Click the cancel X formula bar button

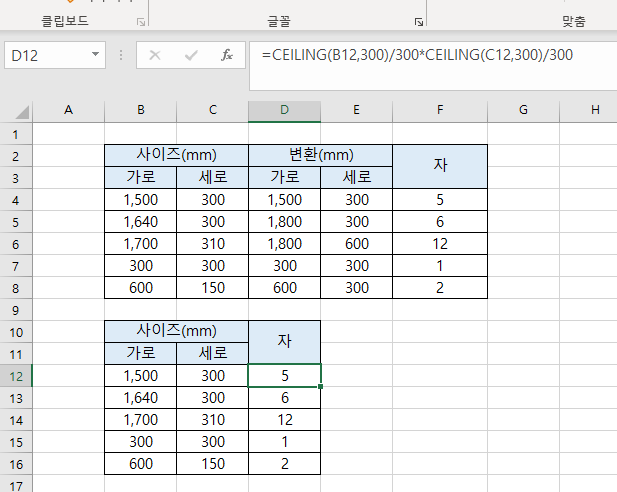155,55
